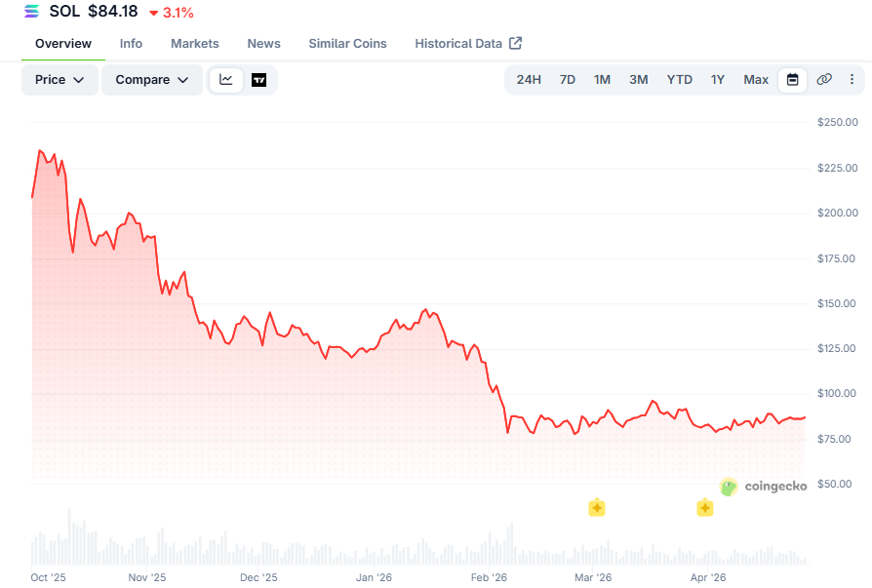Expand the Price dropdown

59,80
